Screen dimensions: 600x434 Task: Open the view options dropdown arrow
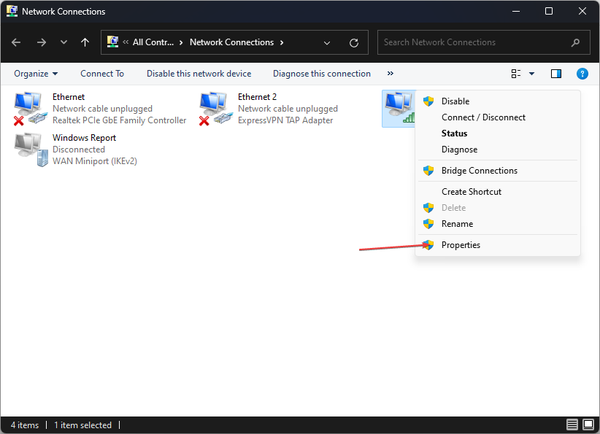[532, 73]
